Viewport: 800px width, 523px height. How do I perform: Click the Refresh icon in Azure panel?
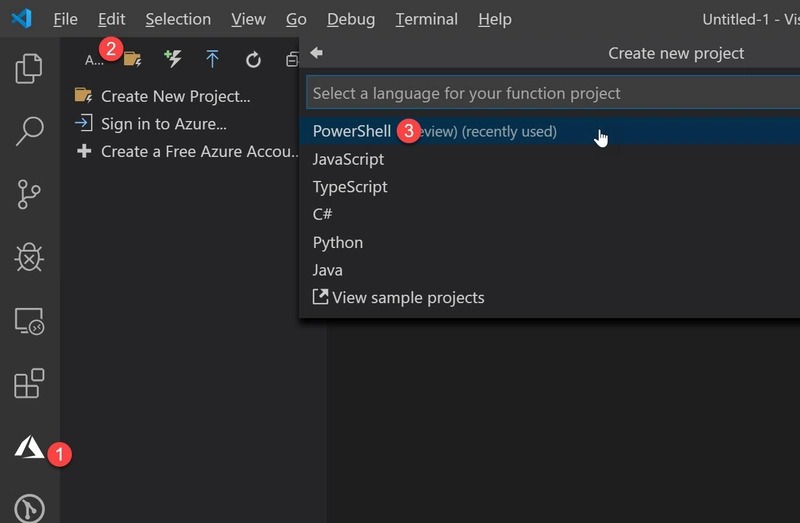253,60
